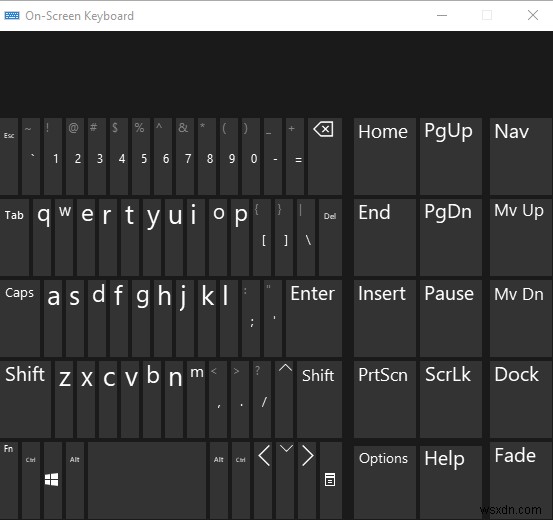Click the On-Screen Keyboard title icon
Screen dimensions: 553x520
pos(12,16)
